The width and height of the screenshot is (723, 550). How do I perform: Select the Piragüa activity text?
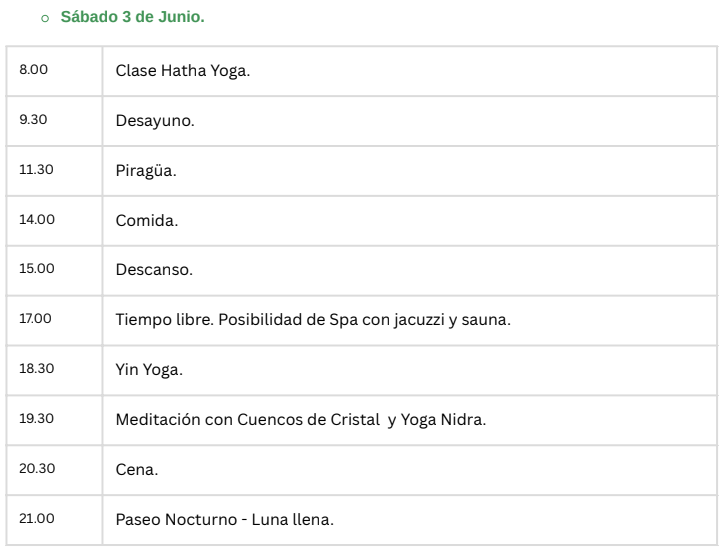pos(146,171)
